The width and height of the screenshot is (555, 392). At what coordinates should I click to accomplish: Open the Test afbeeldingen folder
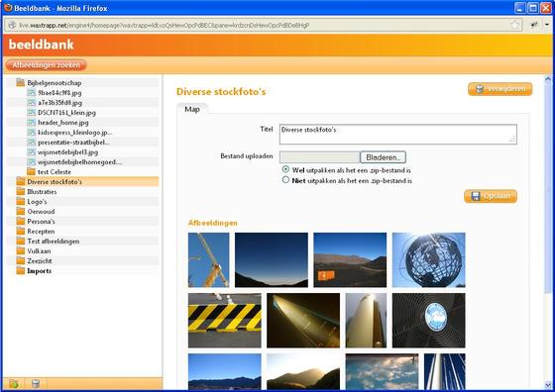54,242
